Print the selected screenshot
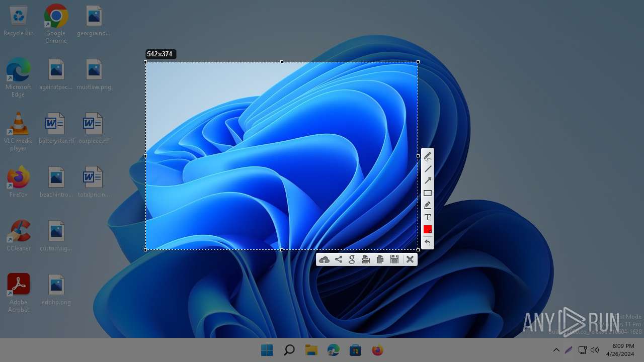Image resolution: width=644 pixels, height=362 pixels. (x=366, y=259)
